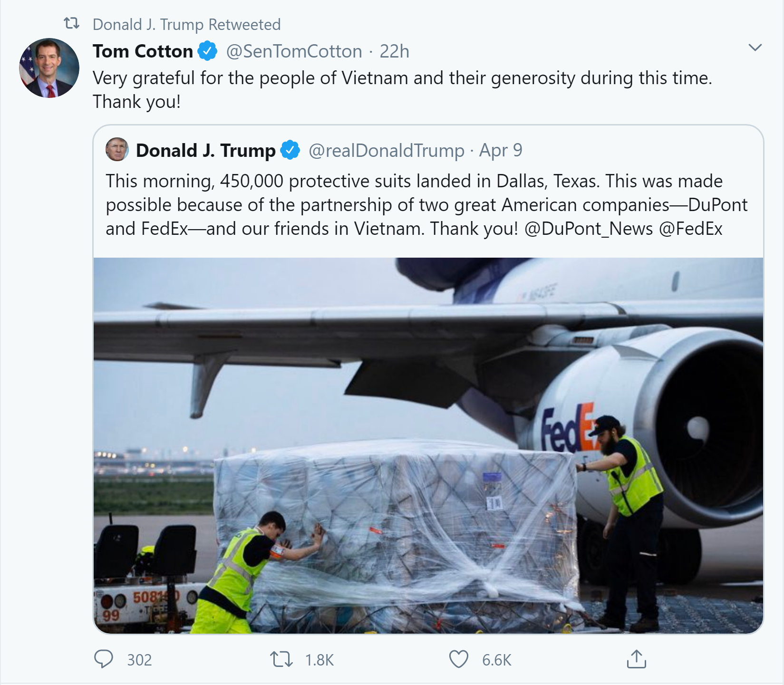Open the 22h timestamp link
Viewport: 784px width, 685px height.
click(x=394, y=51)
